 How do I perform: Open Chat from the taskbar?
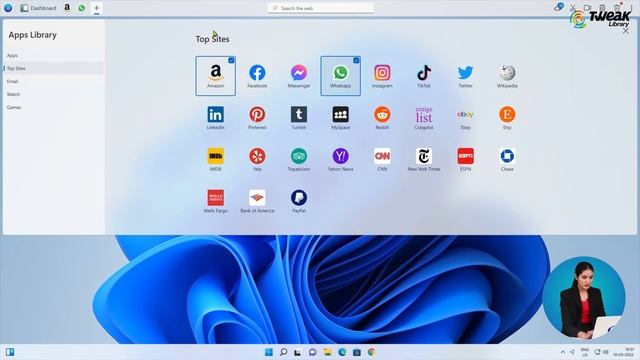pos(313,352)
